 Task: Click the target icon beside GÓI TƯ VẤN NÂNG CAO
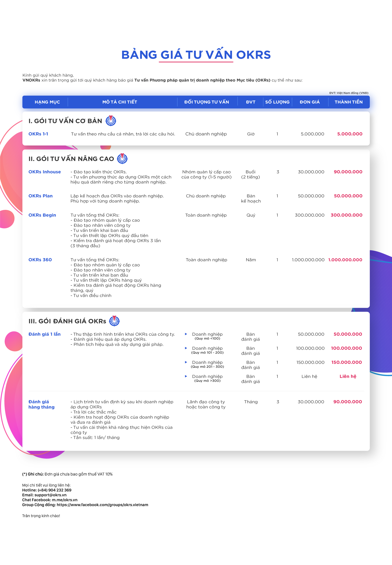point(122,159)
